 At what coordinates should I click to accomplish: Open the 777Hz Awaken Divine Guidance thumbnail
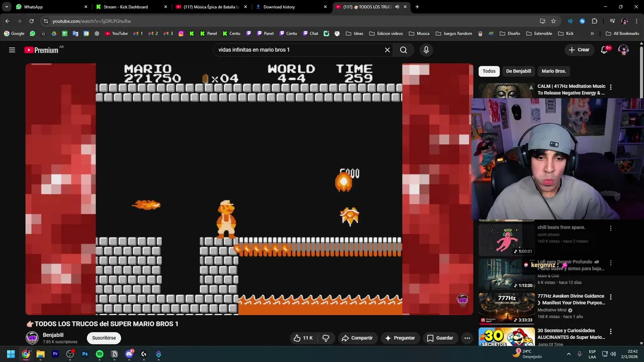coord(507,308)
